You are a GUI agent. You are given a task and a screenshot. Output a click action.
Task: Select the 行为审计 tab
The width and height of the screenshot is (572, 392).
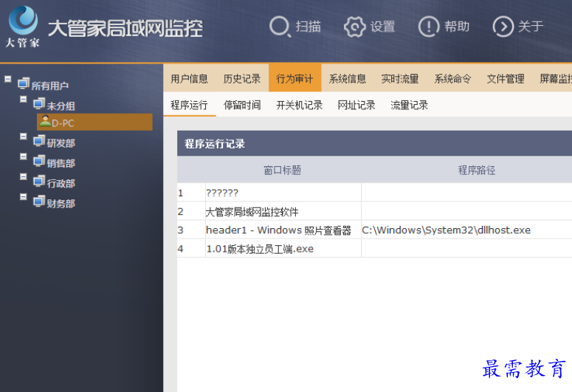tap(294, 78)
